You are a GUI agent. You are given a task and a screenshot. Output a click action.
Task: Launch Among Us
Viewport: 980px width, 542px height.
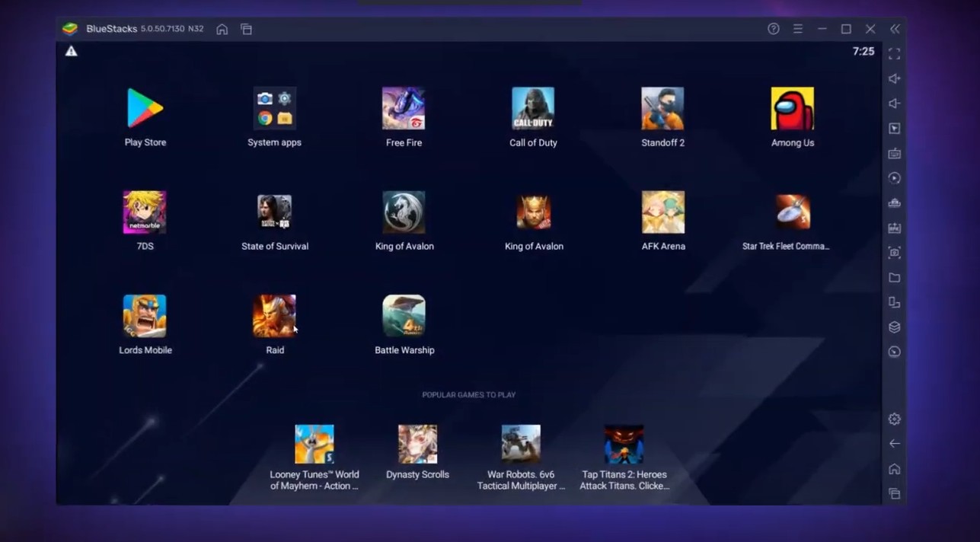[x=792, y=108]
